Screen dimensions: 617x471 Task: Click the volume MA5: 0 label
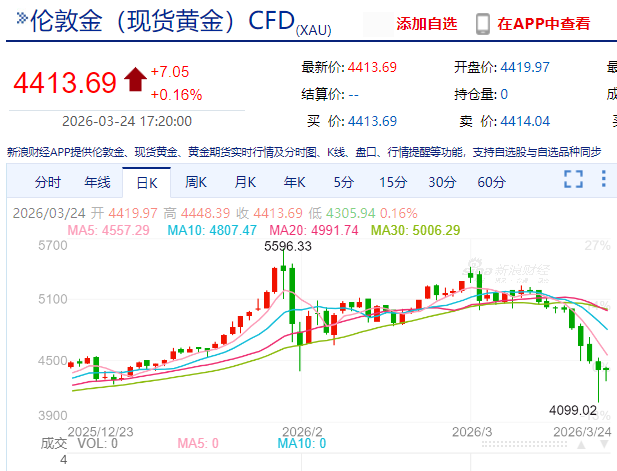tap(198, 443)
